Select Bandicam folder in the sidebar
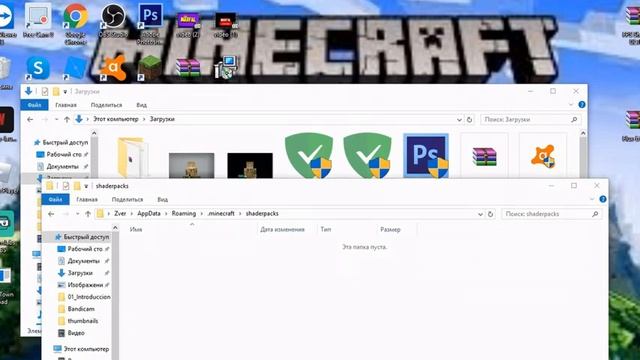This screenshot has height=360, width=640. tap(81, 309)
